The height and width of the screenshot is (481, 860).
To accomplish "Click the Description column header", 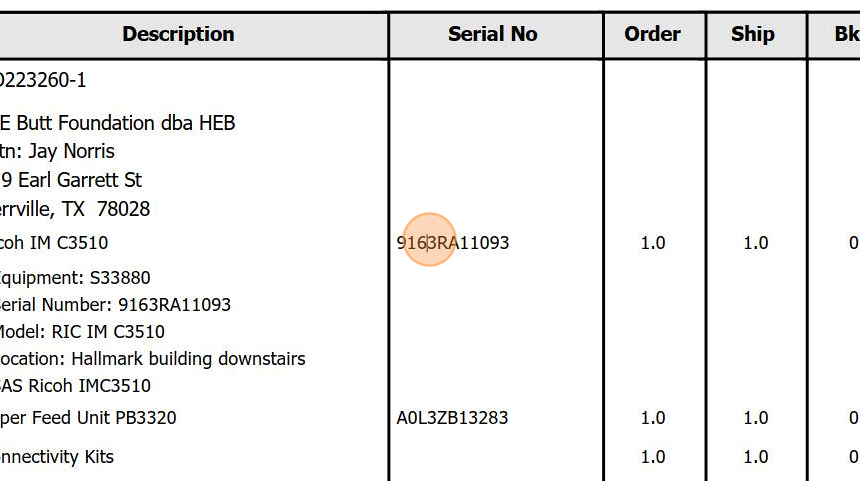I will (178, 34).
